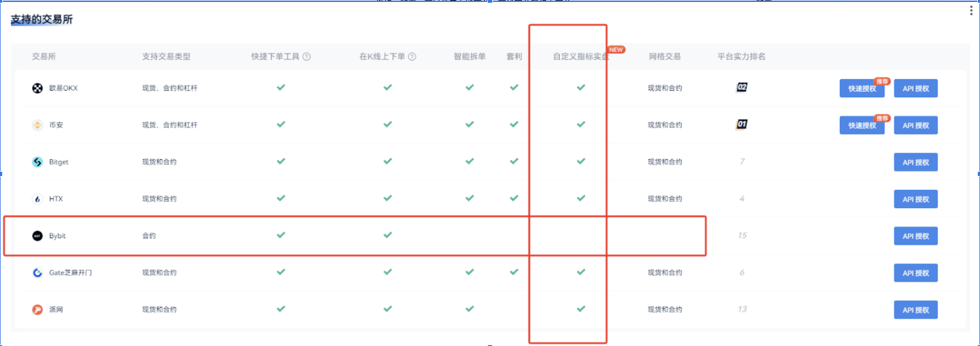Screen dimensions: 980x346
Task: Select the Bitget exchange name
Action: pyautogui.click(x=58, y=162)
